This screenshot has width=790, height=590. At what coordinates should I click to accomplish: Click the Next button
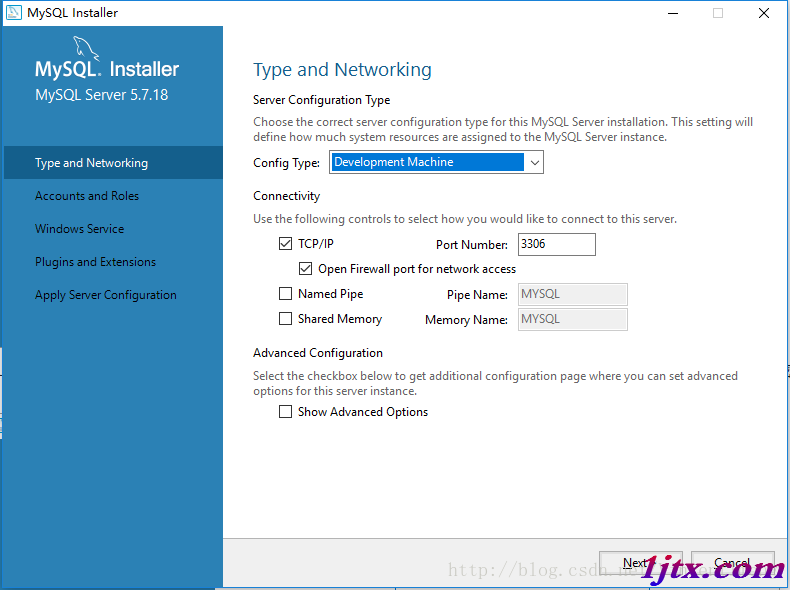click(640, 563)
